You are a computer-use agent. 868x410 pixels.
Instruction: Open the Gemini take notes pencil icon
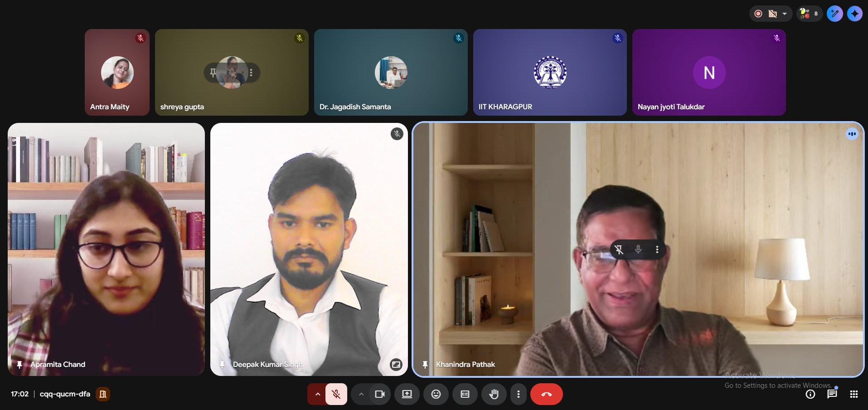(834, 14)
